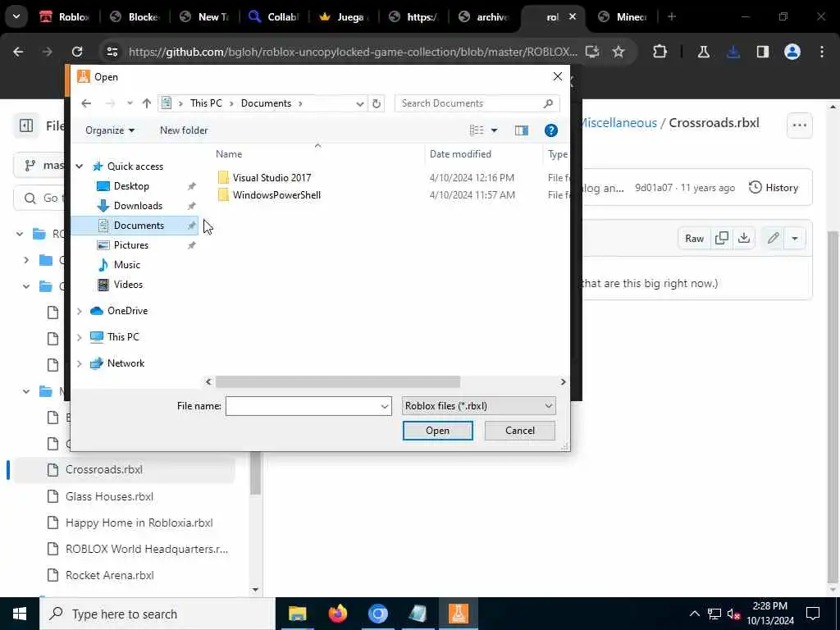This screenshot has height=630, width=840.
Task: Download raw file icon on GitHub page
Action: click(743, 238)
